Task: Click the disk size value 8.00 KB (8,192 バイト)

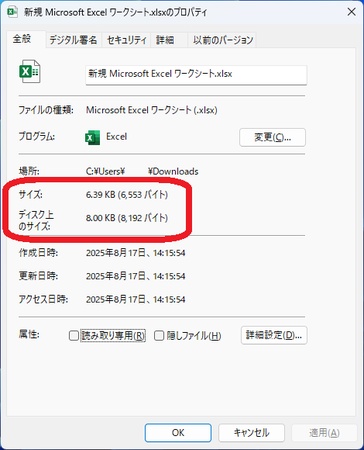Action: coord(127,218)
